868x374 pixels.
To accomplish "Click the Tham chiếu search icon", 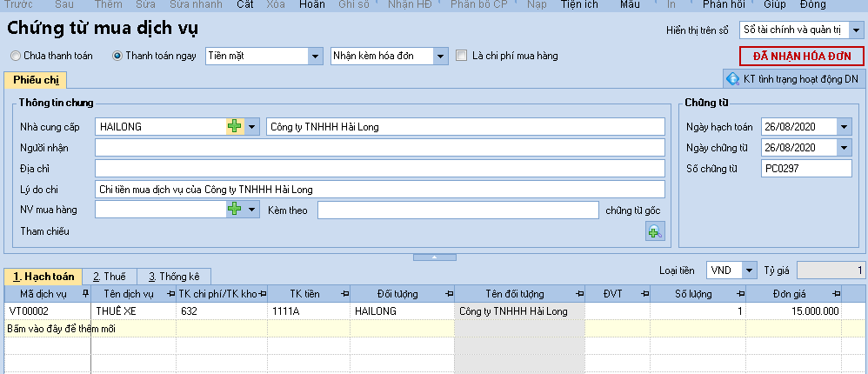I will pyautogui.click(x=654, y=230).
